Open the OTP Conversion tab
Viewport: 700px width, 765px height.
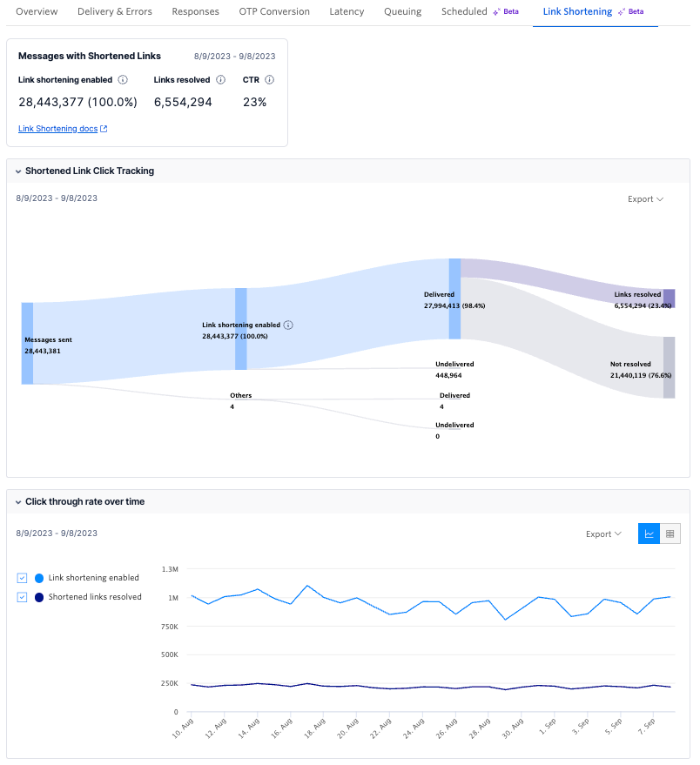coord(273,11)
